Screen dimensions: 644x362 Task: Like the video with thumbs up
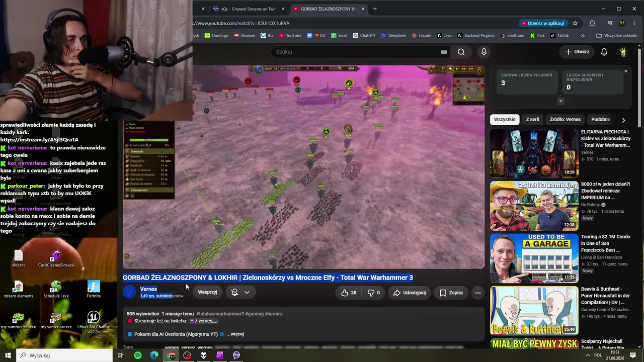[349, 293]
